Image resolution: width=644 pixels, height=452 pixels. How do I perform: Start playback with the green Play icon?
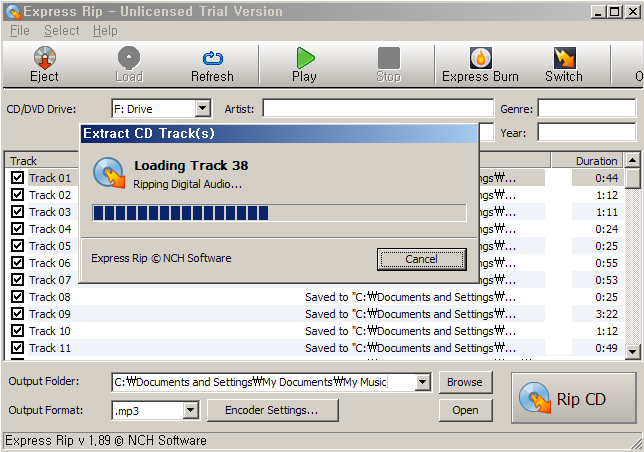[x=305, y=58]
